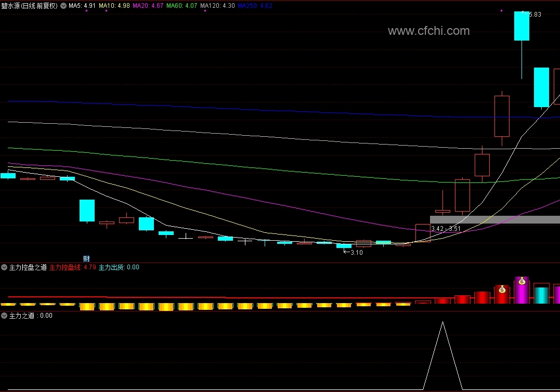Click the gray price gap band
This screenshot has width=560, height=392.
coord(495,219)
